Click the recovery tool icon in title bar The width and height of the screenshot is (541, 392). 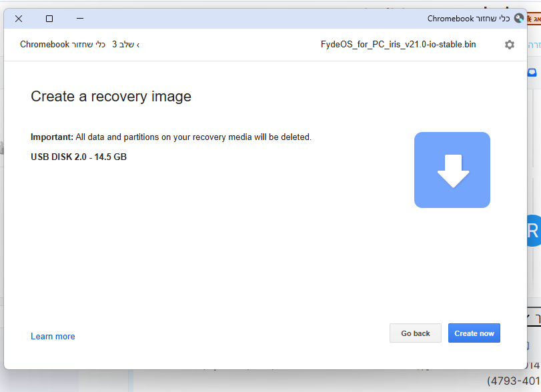pos(518,19)
